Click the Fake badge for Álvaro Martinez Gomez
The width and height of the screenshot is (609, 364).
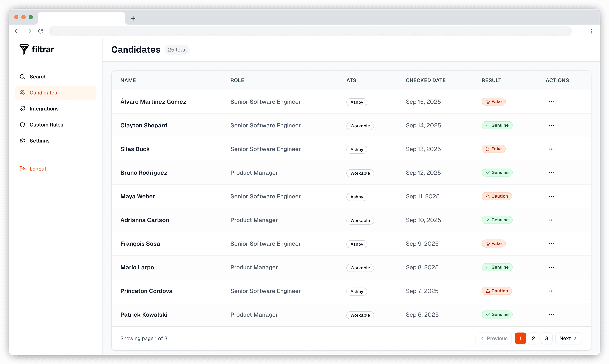pos(493,102)
